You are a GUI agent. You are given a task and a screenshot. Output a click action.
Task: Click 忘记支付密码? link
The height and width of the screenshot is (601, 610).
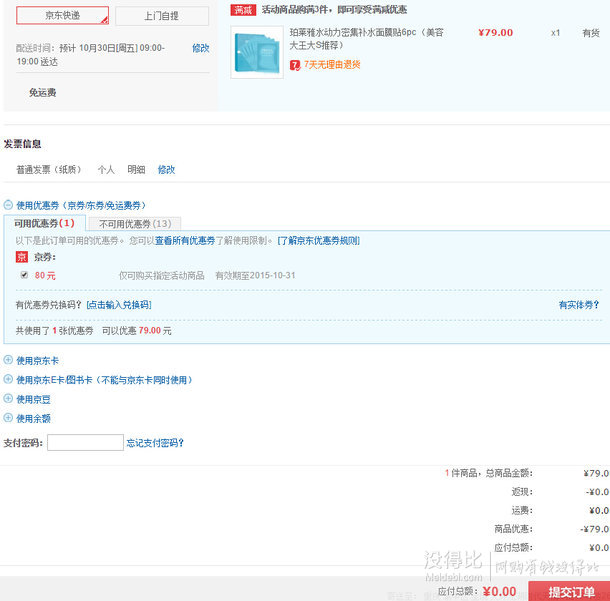click(155, 443)
